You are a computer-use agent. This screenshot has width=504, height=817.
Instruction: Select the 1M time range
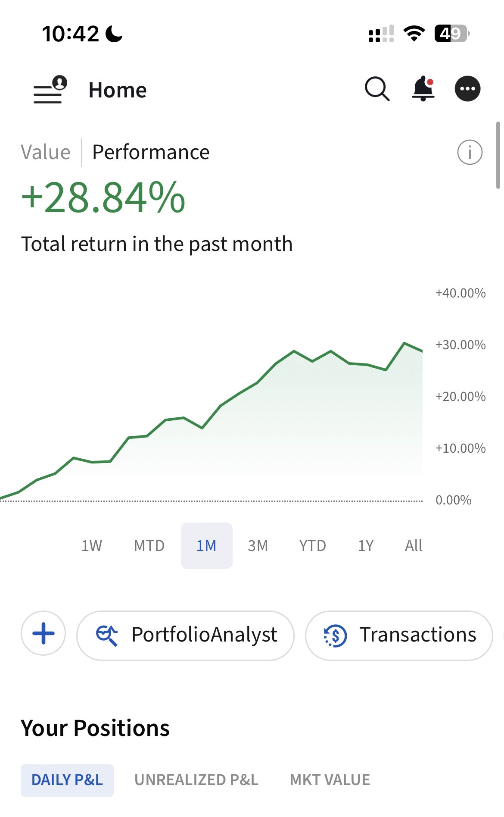point(206,546)
